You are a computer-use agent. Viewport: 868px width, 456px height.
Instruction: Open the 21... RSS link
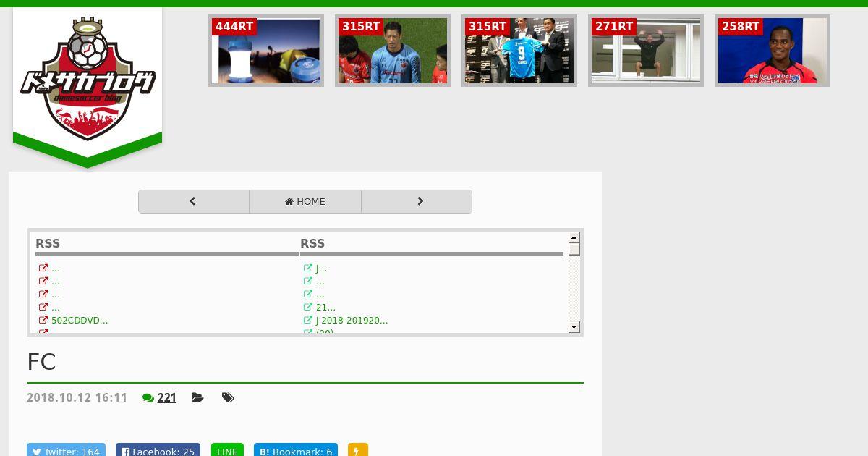tap(325, 307)
